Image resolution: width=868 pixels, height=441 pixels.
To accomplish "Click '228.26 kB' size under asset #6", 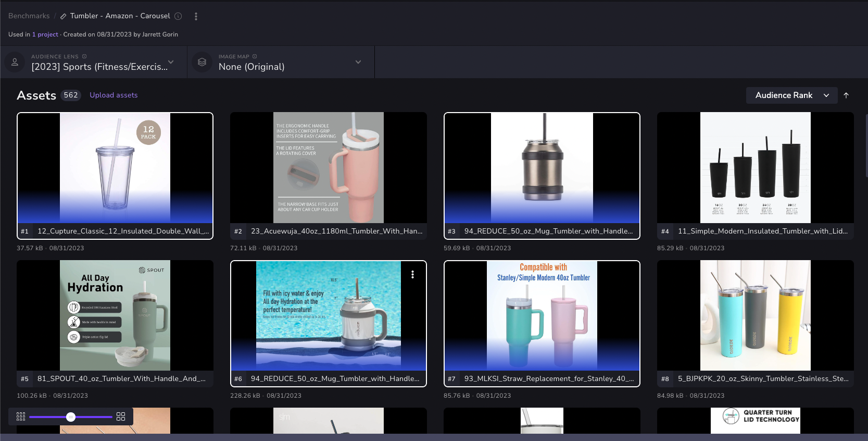I will coord(245,396).
